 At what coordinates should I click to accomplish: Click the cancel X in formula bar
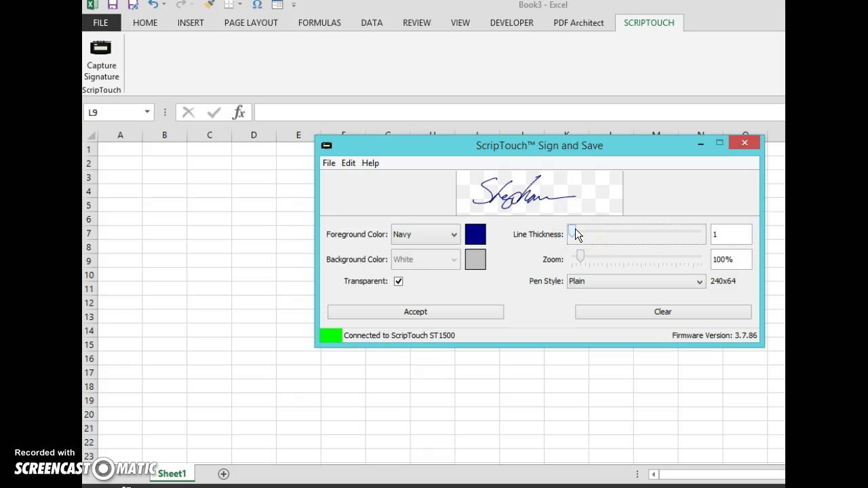(189, 113)
